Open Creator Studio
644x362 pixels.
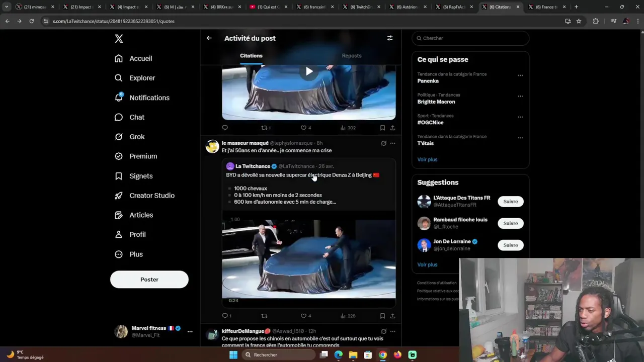[x=144, y=196]
